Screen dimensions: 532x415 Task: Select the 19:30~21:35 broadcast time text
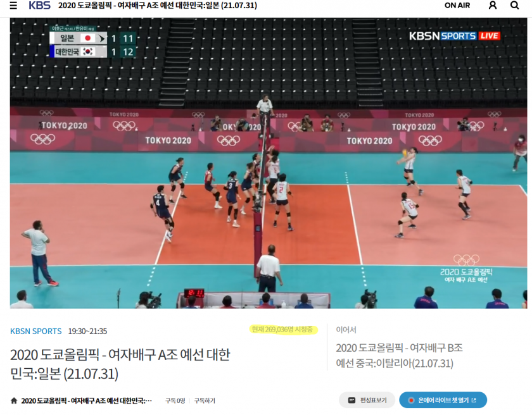click(x=87, y=331)
